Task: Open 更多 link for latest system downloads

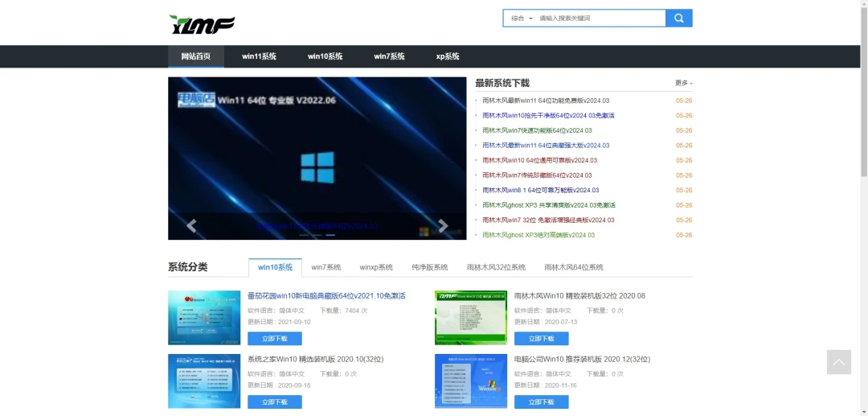Action: click(x=684, y=83)
